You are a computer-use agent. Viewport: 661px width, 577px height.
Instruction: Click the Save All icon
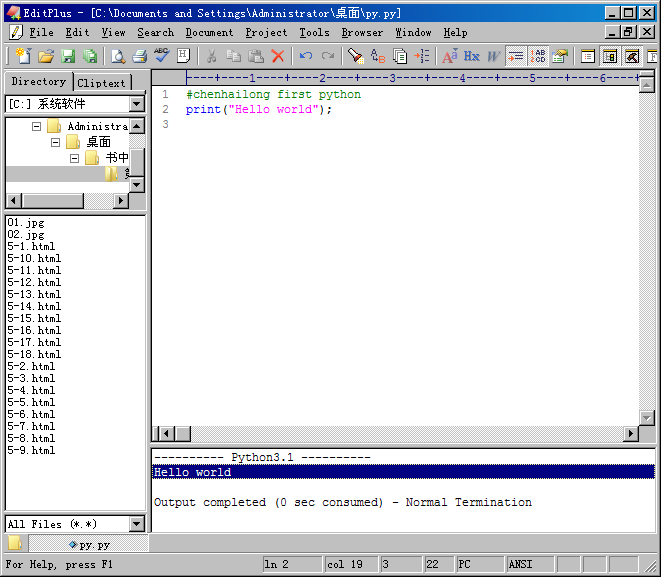tap(90, 56)
